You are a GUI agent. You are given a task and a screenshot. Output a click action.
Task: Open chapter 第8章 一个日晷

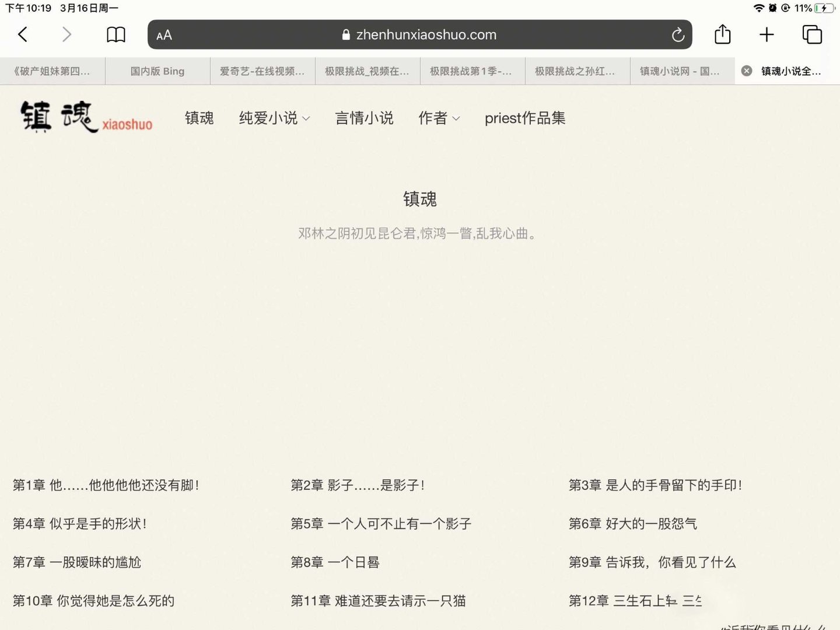(x=334, y=562)
